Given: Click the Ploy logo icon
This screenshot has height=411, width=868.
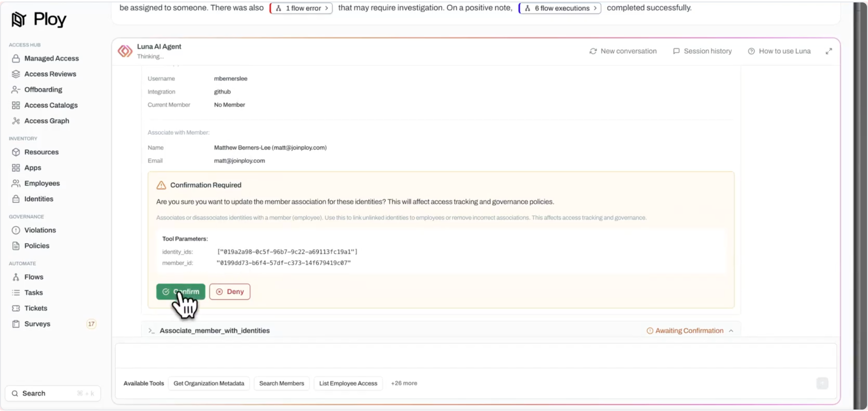Looking at the screenshot, I should click(x=19, y=19).
